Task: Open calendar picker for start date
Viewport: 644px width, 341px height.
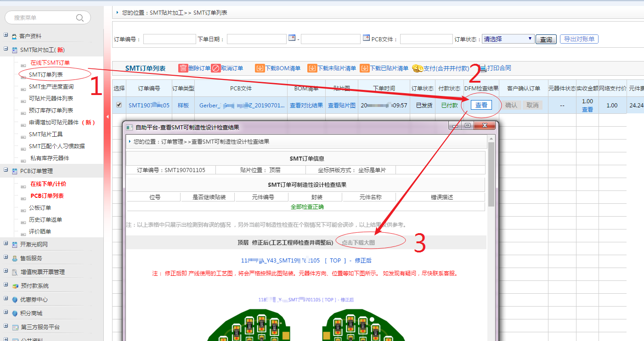Action: click(292, 38)
